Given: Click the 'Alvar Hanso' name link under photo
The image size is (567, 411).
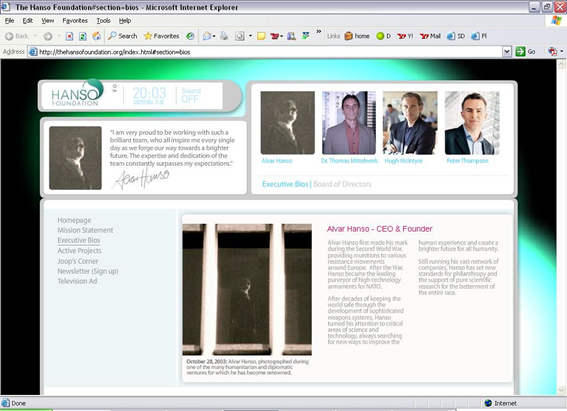Looking at the screenshot, I should click(277, 161).
